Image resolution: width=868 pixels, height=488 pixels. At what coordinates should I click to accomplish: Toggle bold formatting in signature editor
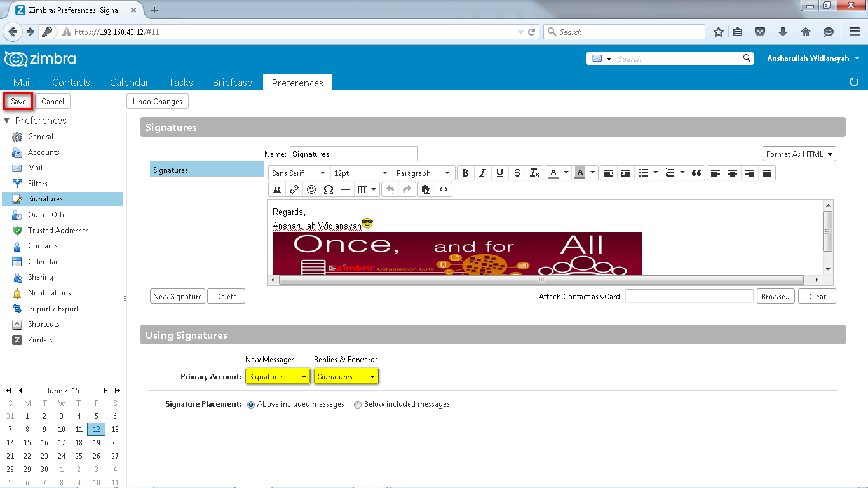point(466,173)
